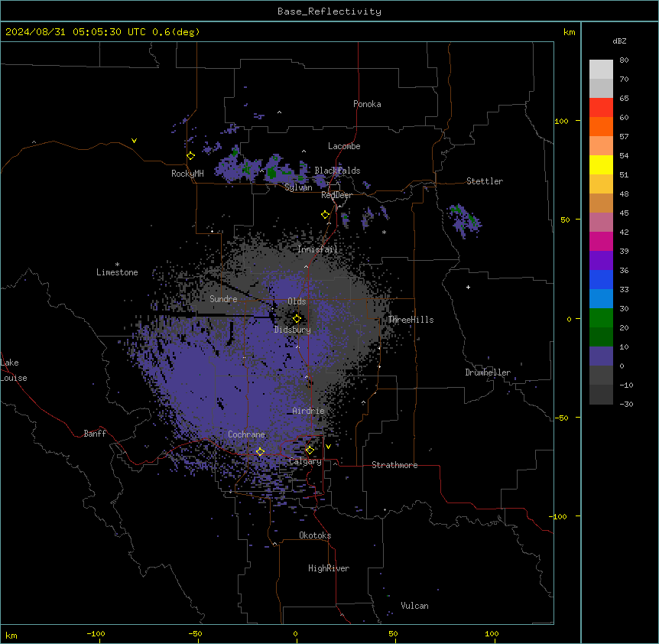Click the Innisfail city label

coord(317,249)
